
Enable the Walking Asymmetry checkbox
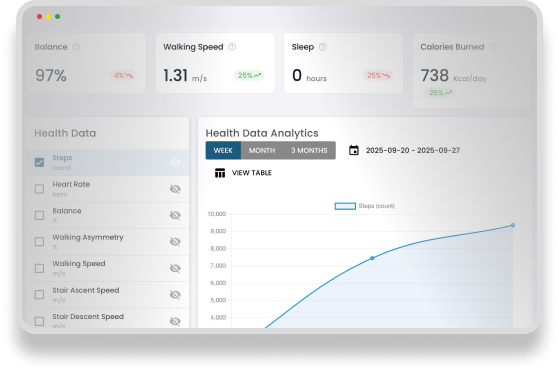(40, 242)
